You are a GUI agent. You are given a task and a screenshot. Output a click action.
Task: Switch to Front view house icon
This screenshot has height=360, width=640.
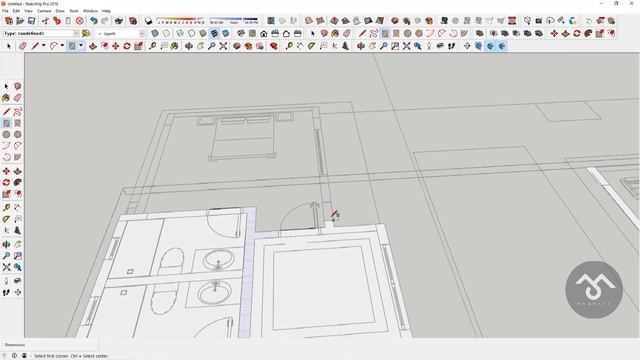264,33
